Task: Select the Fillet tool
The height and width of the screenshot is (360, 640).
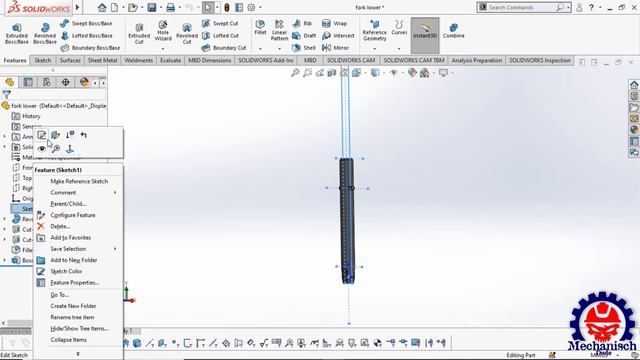Action: (260, 28)
